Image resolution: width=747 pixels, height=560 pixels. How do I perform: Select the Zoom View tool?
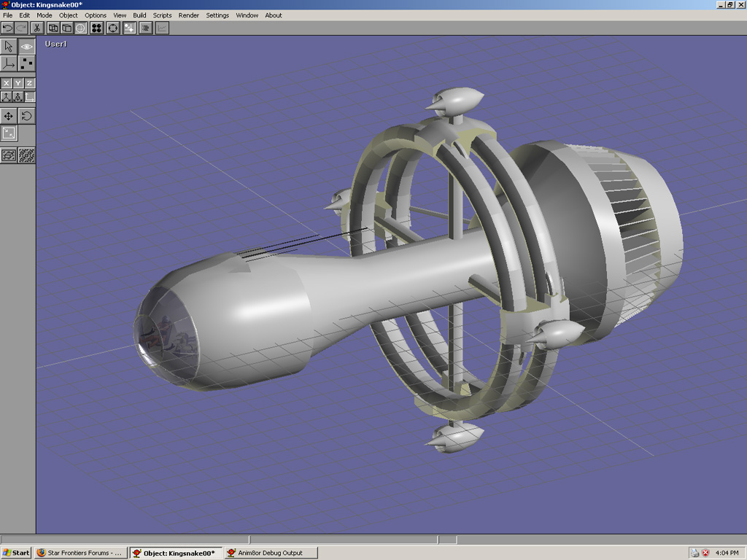(x=9, y=133)
